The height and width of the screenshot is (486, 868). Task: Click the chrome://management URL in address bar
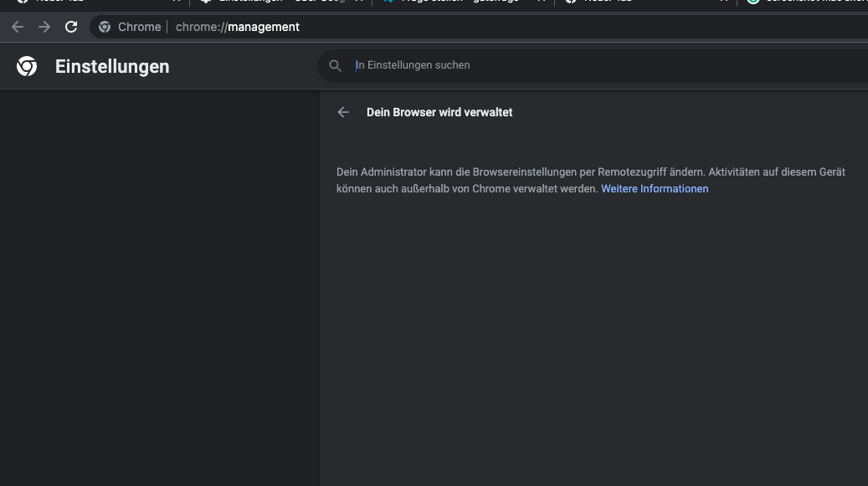[238, 27]
